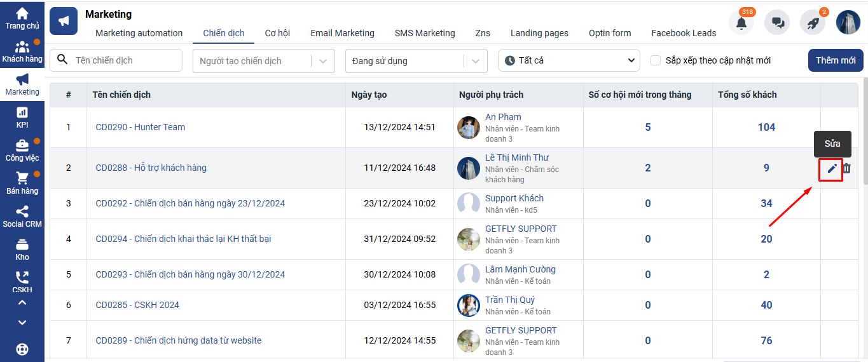Image resolution: width=868 pixels, height=362 pixels.
Task: Switch to Email Marketing tab
Action: click(x=342, y=33)
